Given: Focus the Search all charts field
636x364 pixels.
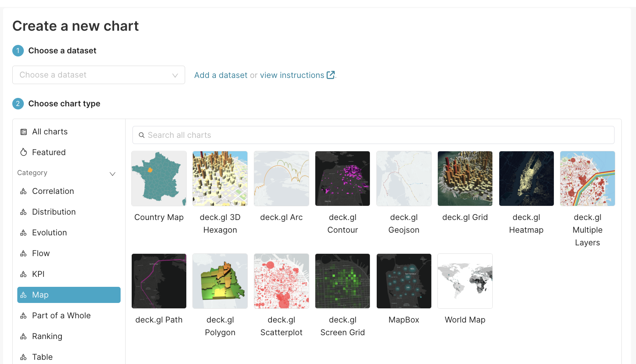Looking at the screenshot, I should pyautogui.click(x=376, y=135).
